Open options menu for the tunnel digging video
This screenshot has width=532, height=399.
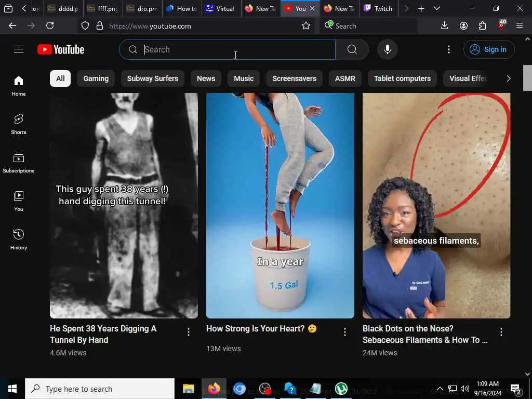click(189, 332)
